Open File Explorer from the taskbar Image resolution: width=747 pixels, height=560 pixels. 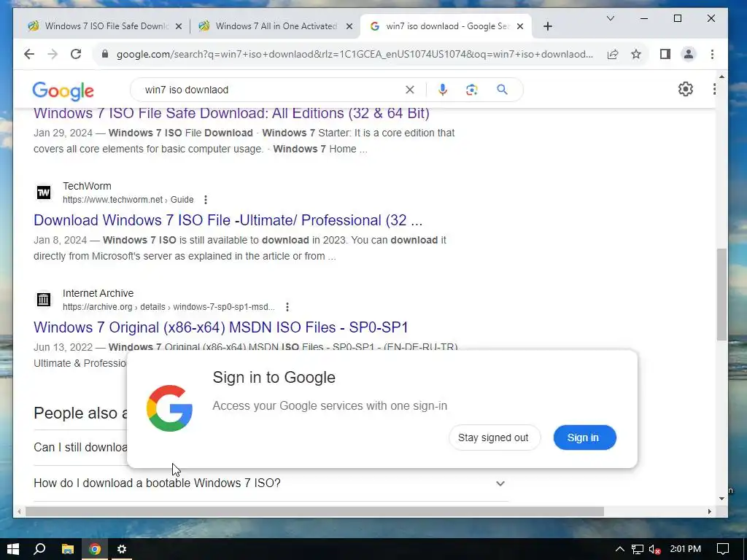68,549
